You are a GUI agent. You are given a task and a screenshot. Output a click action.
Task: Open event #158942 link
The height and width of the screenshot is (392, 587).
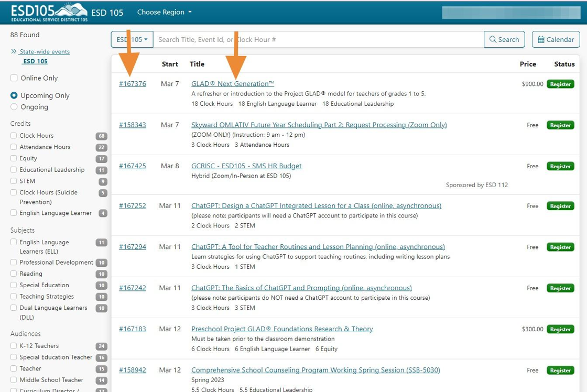point(133,370)
